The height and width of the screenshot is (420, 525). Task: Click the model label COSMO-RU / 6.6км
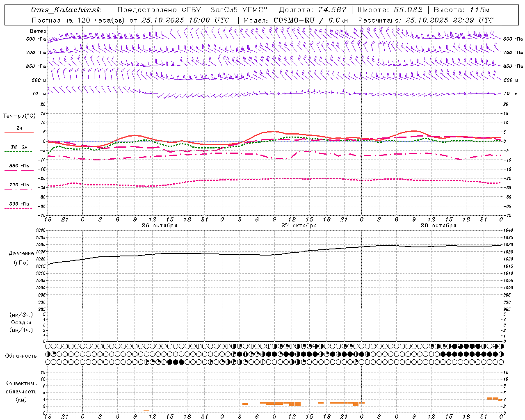[x=311, y=20]
